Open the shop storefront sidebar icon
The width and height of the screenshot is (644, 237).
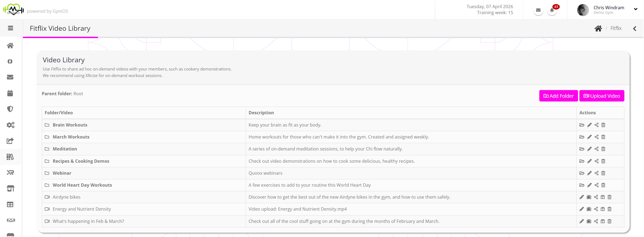pyautogui.click(x=10, y=188)
